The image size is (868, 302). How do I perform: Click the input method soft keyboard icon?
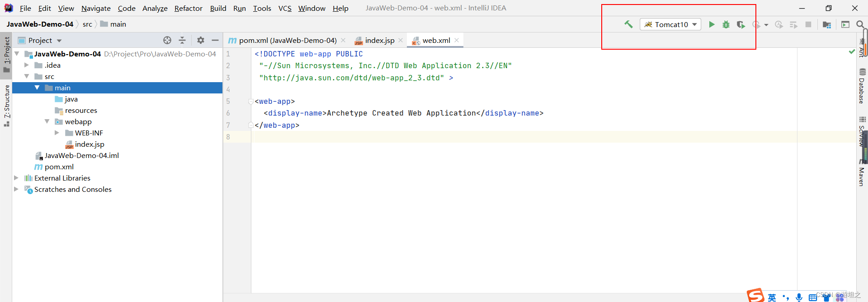[x=813, y=297]
